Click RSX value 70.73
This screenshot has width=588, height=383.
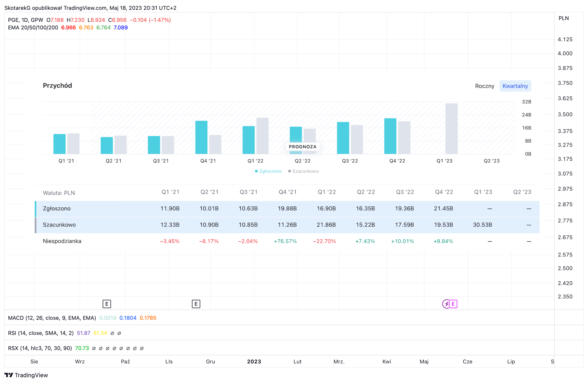82,348
